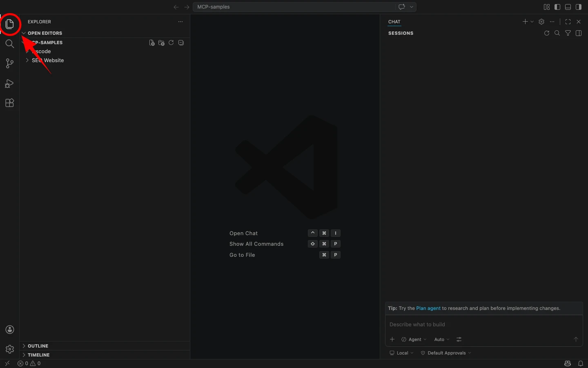This screenshot has height=368, width=588.
Task: Open remote window indicator in status bar
Action: (7, 364)
